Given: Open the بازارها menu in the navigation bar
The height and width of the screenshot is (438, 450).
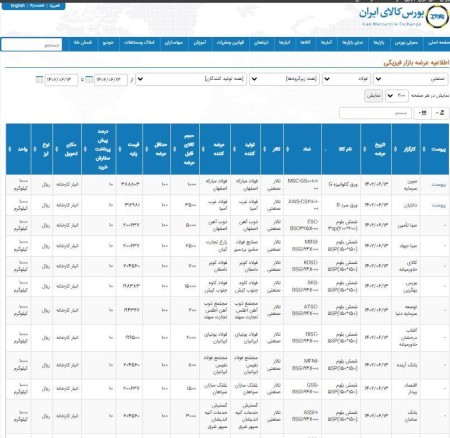Looking at the screenshot, I should tap(379, 43).
